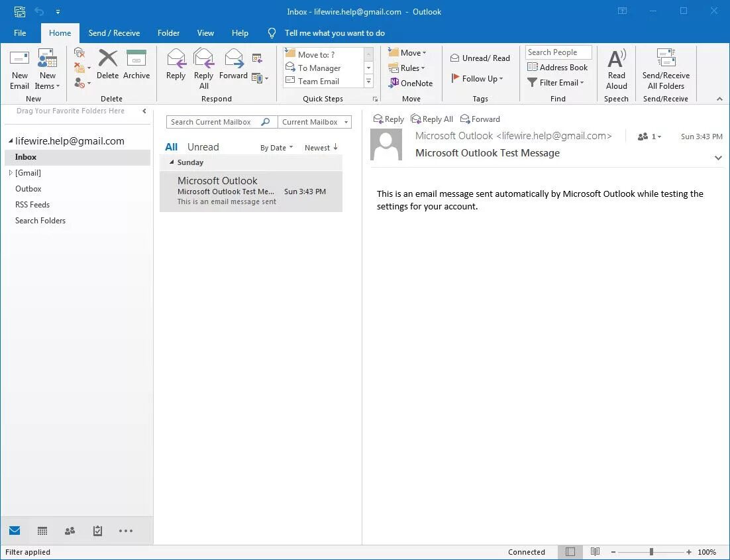Expand the Quick Steps gallery
Screen dimensions: 730x560
pyautogui.click(x=369, y=82)
